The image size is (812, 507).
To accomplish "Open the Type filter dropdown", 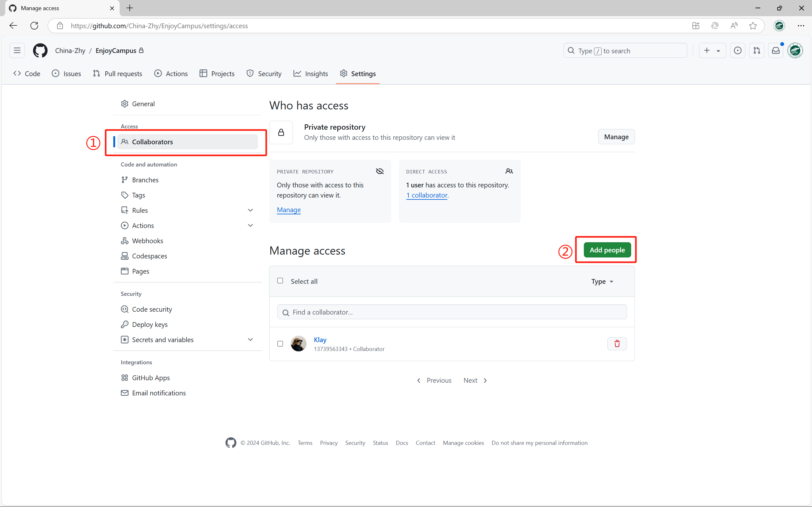I will (x=602, y=281).
